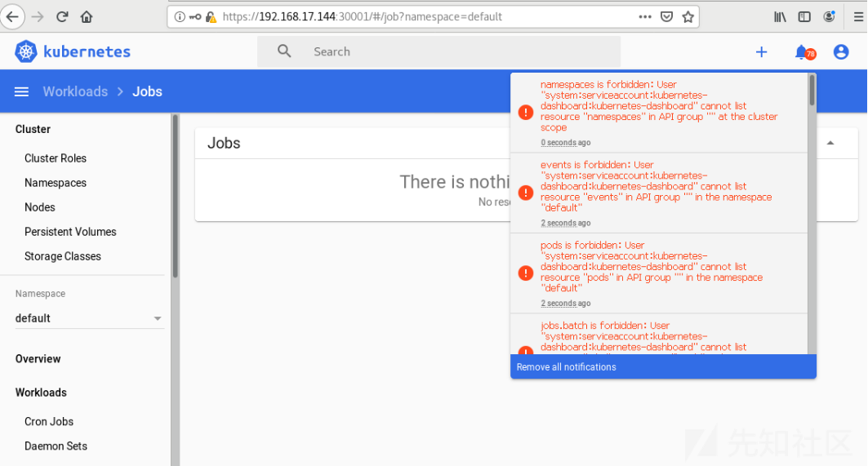Open Cluster Roles in sidebar
868x466 pixels.
pyautogui.click(x=56, y=158)
